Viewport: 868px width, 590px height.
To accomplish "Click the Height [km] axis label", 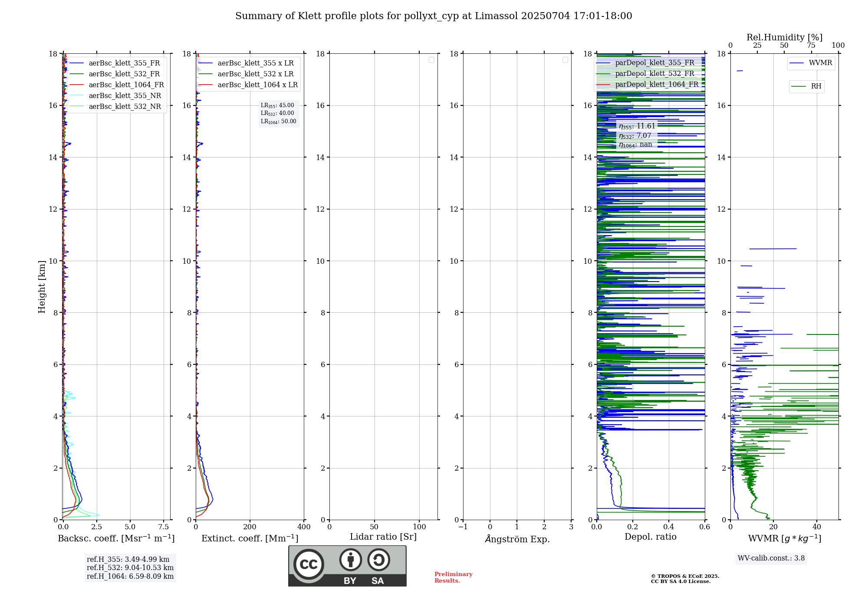I will point(42,287).
